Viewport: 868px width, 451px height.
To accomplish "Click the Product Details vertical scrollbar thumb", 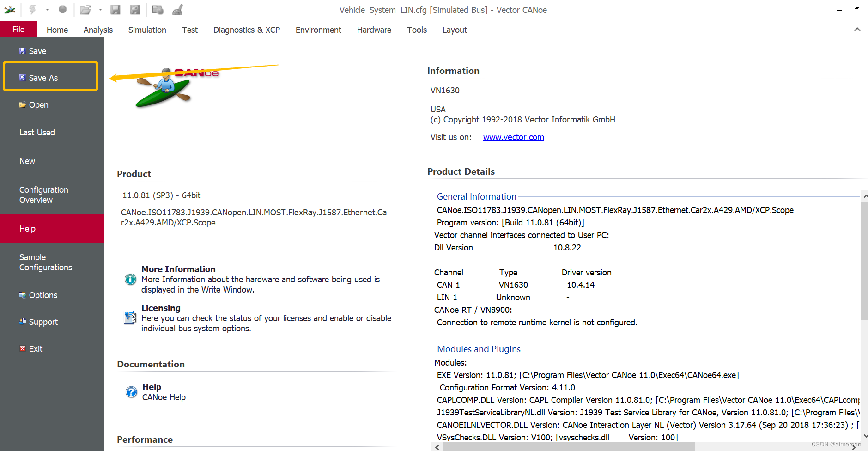I will pos(864,261).
